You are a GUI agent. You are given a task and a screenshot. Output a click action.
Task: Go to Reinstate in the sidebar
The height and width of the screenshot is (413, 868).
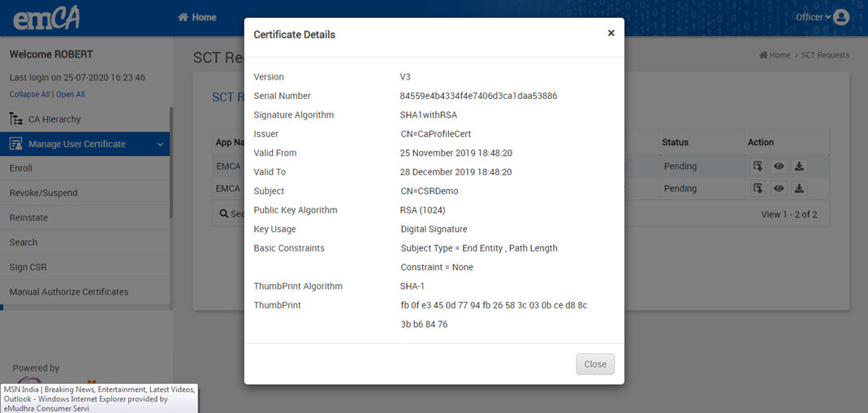(28, 217)
